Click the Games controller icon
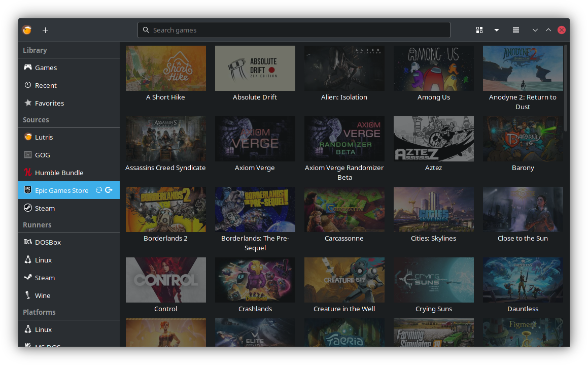 point(28,67)
